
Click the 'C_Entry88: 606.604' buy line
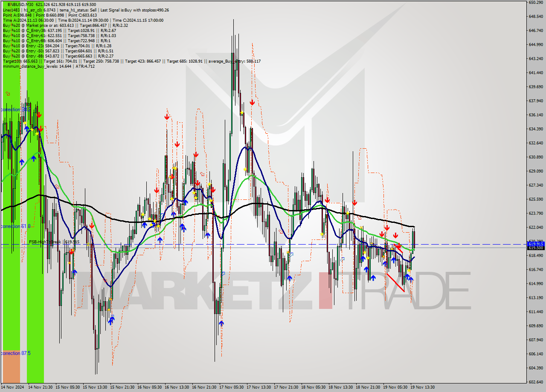pyautogui.click(x=56, y=40)
